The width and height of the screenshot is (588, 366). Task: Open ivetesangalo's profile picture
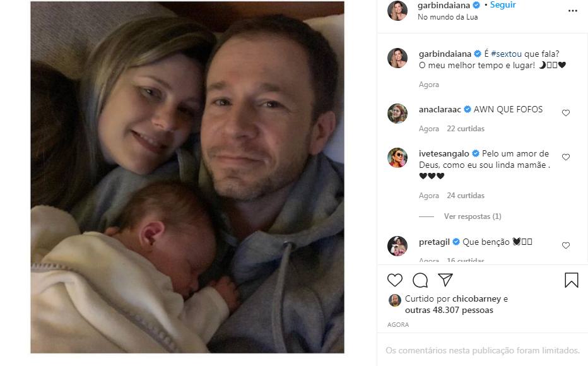[397, 158]
